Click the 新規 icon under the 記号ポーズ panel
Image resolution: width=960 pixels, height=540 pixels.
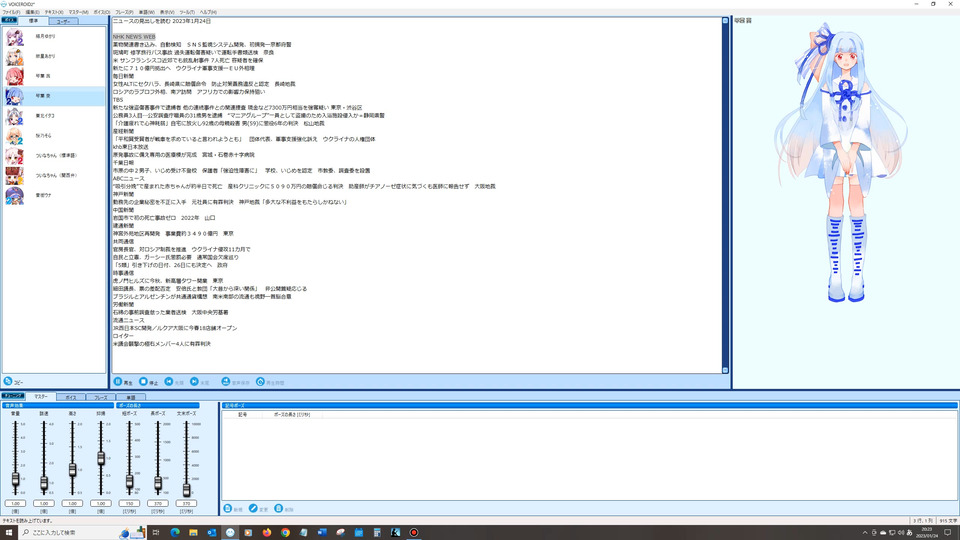228,508
